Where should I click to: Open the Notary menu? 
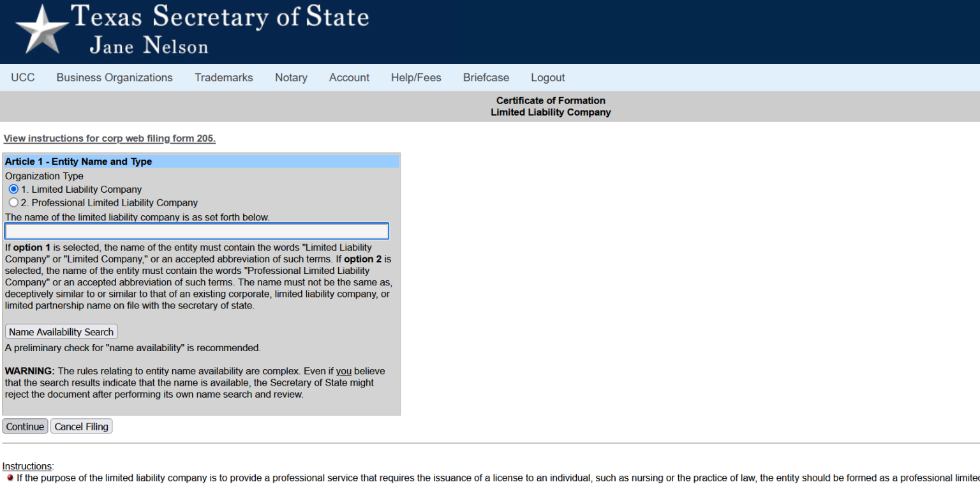[291, 77]
